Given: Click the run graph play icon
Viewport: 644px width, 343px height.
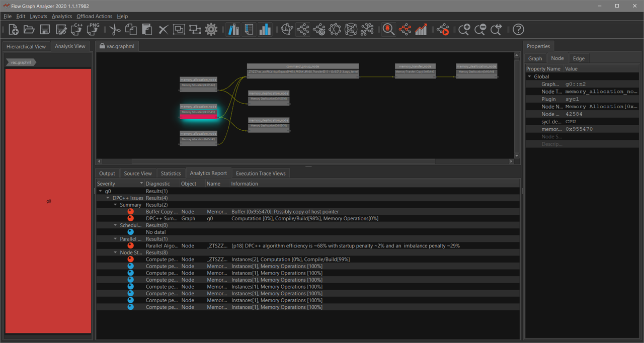Looking at the screenshot, I should pyautogui.click(x=443, y=29).
